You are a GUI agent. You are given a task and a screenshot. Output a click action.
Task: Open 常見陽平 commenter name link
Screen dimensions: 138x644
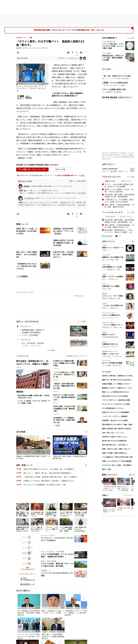tap(27, 186)
